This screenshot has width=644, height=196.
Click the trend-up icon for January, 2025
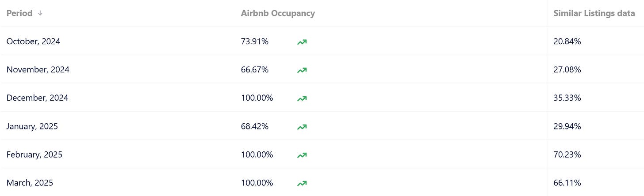point(302,127)
